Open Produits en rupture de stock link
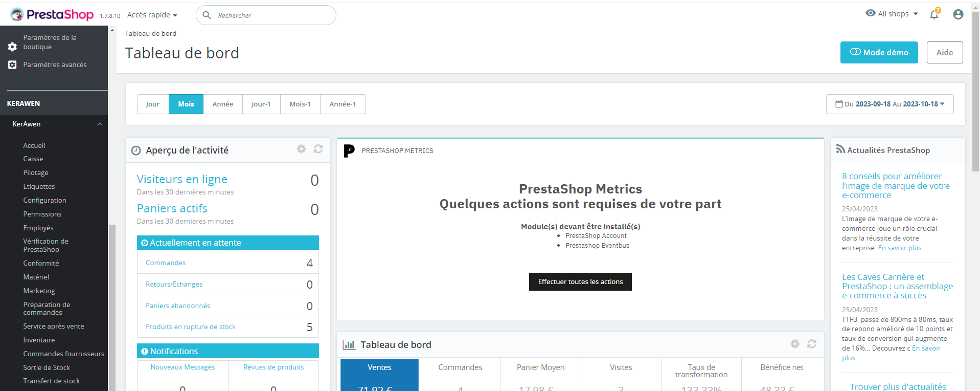This screenshot has width=980, height=391. [x=191, y=327]
